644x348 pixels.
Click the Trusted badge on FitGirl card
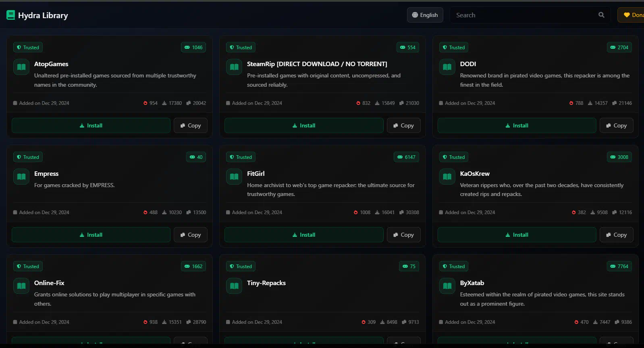click(x=241, y=157)
